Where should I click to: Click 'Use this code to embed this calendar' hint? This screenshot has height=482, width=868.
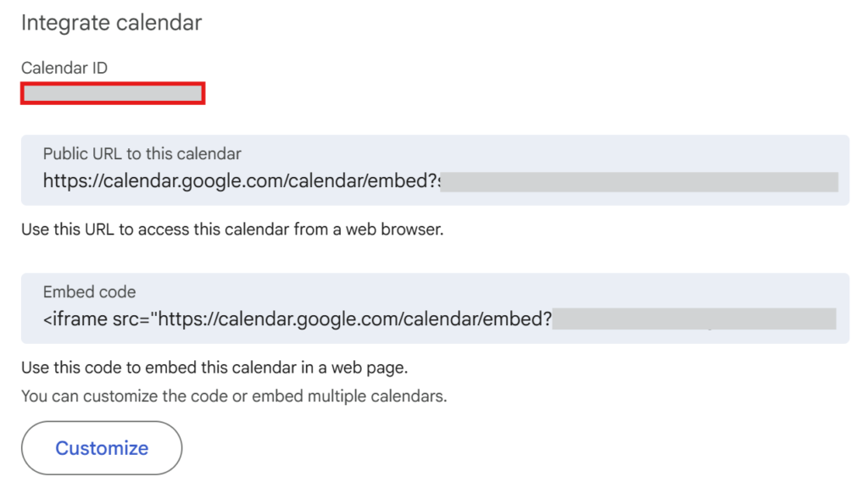click(214, 368)
